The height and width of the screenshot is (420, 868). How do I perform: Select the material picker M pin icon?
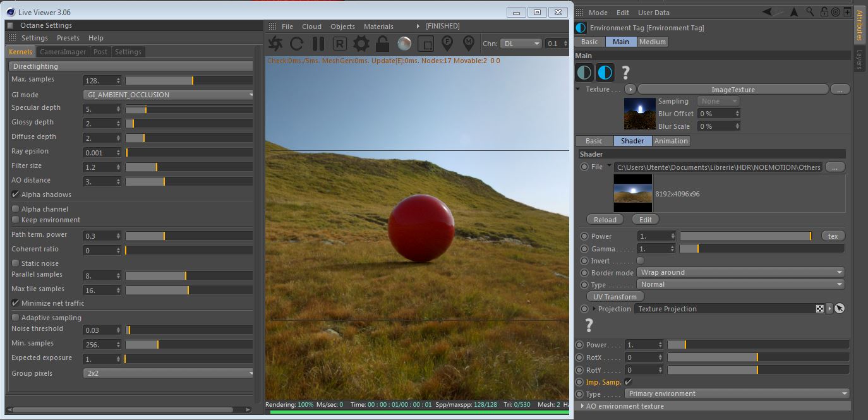coord(469,43)
